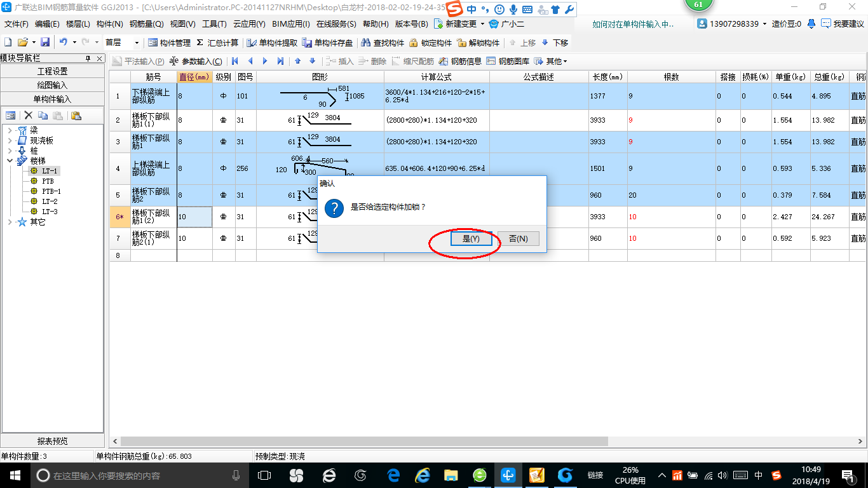This screenshot has width=868, height=488.
Task: Click 我要建议 feedback link
Action: 843,24
